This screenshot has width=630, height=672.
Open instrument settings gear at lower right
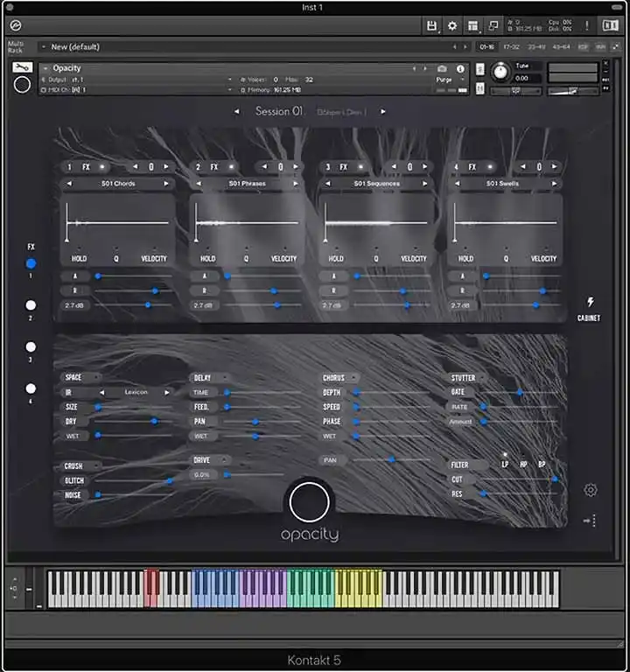click(x=591, y=490)
